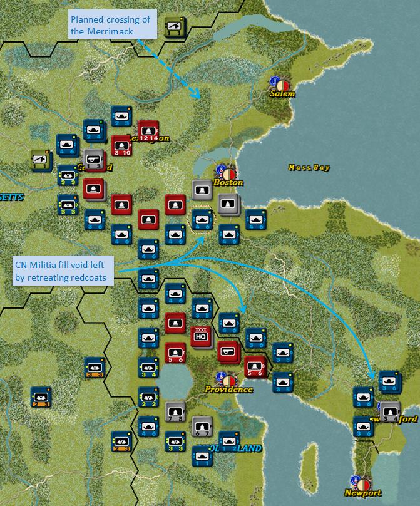
Task: Select gray 3-4 unit at New Bedford
Action: 390,413
